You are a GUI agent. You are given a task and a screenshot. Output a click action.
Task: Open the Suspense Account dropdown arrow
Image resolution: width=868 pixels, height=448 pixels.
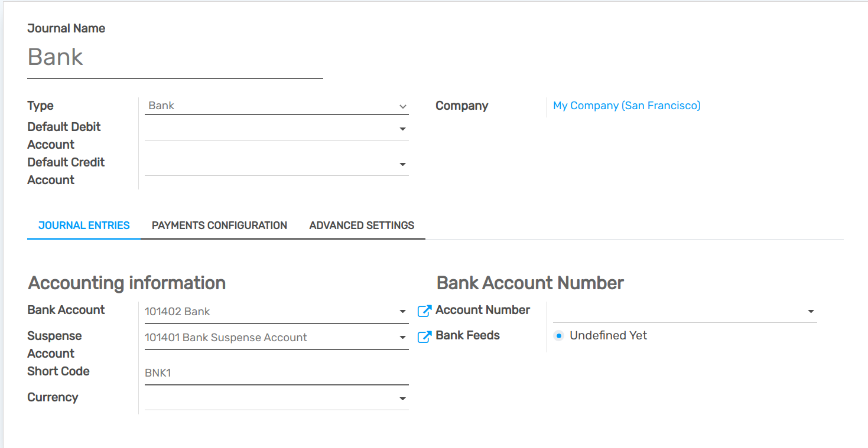pos(402,336)
